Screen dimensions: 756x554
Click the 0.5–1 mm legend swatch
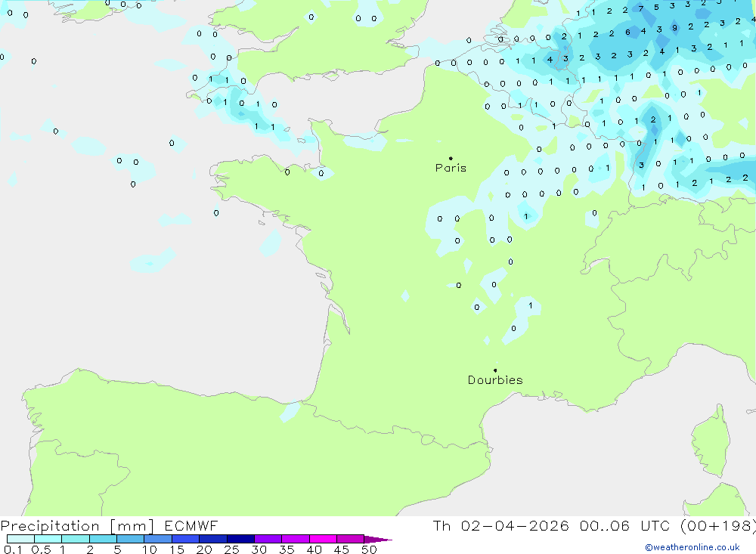click(x=48, y=539)
